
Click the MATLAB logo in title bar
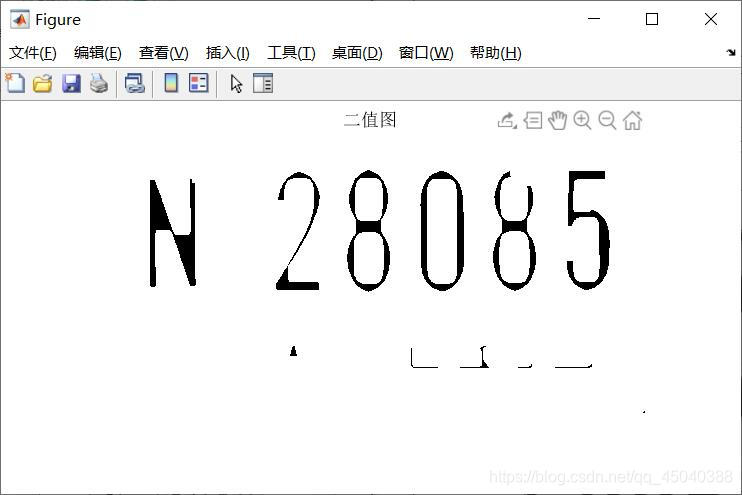(19, 19)
